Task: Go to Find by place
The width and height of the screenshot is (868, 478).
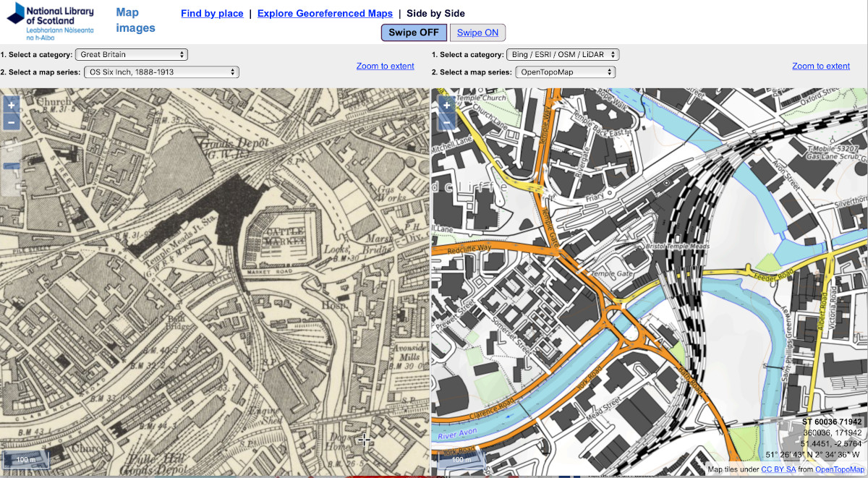Action: pos(212,13)
